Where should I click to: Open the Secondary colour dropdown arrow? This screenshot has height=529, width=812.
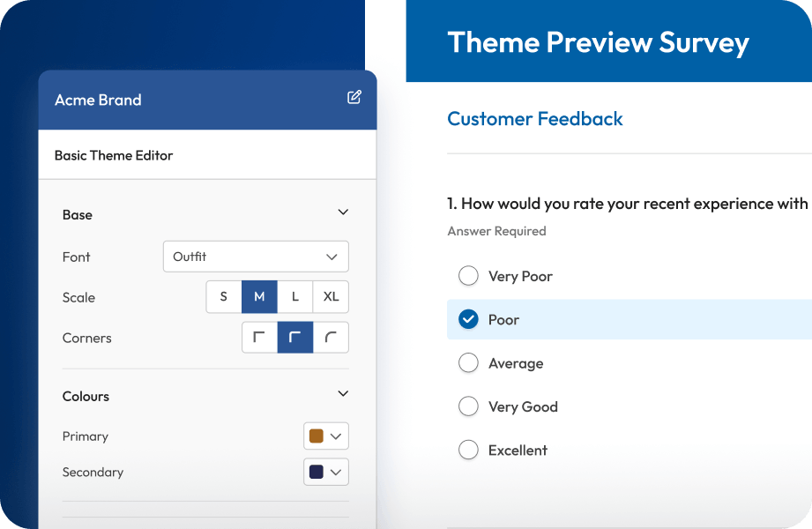pyautogui.click(x=336, y=473)
